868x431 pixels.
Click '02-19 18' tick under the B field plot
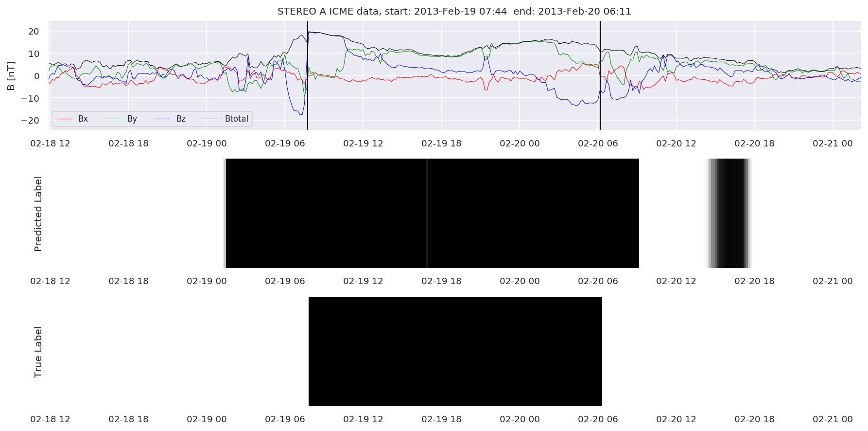442,144
